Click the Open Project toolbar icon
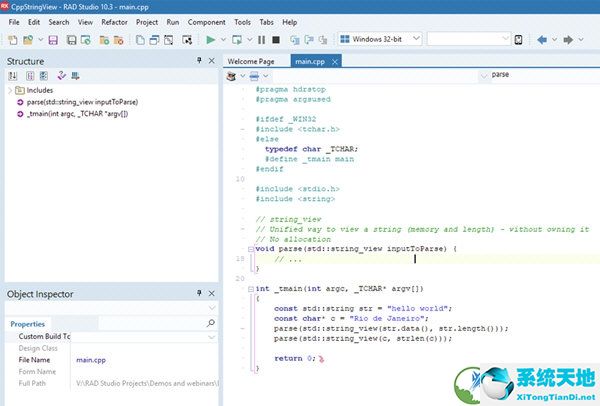 tap(86, 40)
